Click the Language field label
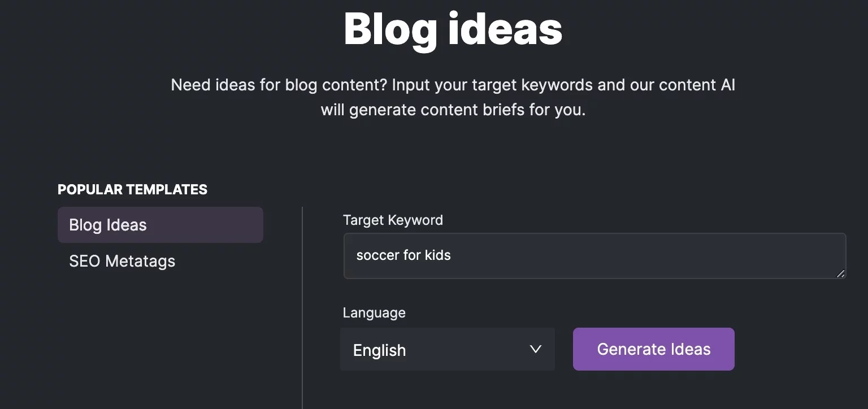868x409 pixels. tap(374, 312)
